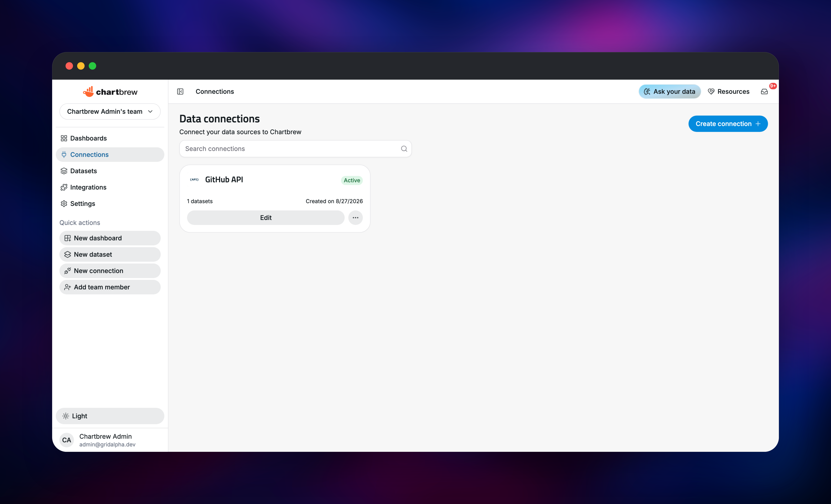
Task: Click the CA user avatar
Action: pyautogui.click(x=67, y=440)
